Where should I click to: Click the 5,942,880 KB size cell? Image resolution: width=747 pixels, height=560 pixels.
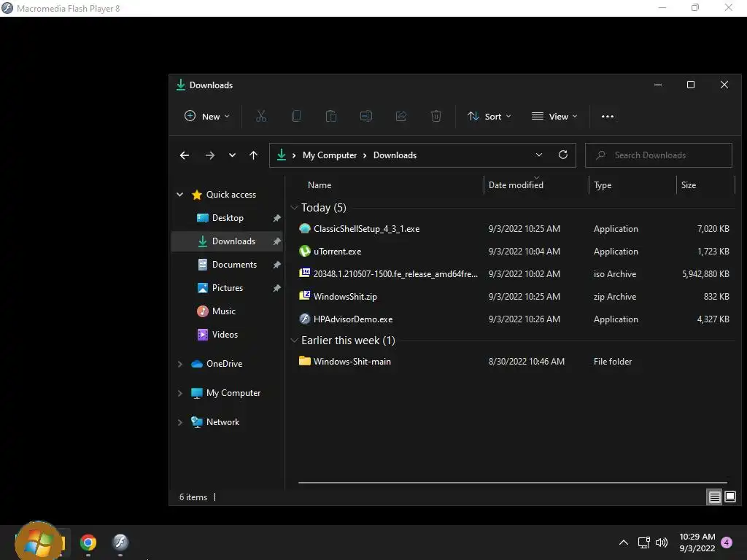705,274
